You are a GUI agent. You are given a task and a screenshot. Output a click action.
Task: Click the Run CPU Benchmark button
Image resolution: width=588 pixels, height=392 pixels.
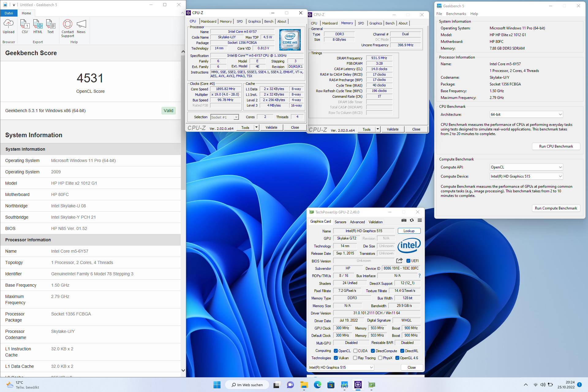[556, 146]
